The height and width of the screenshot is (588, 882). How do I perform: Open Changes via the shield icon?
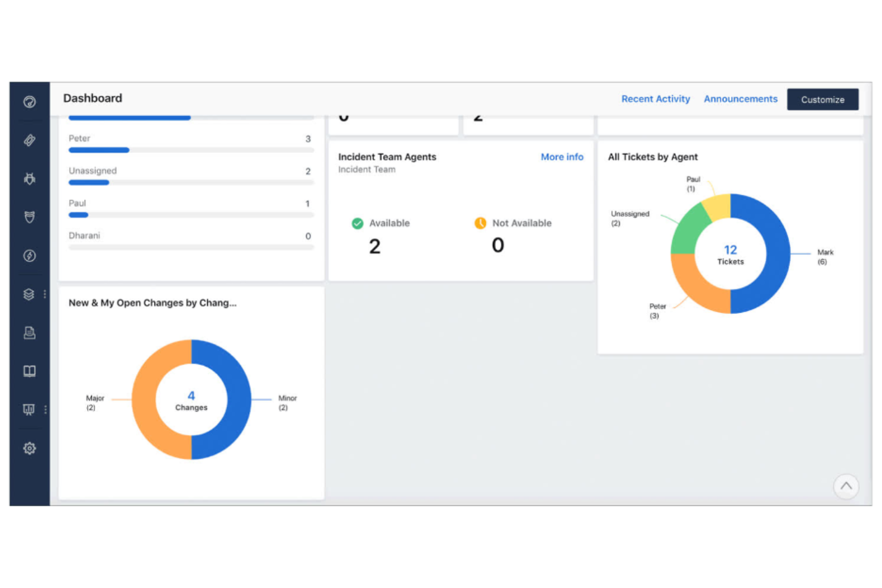pos(29,217)
